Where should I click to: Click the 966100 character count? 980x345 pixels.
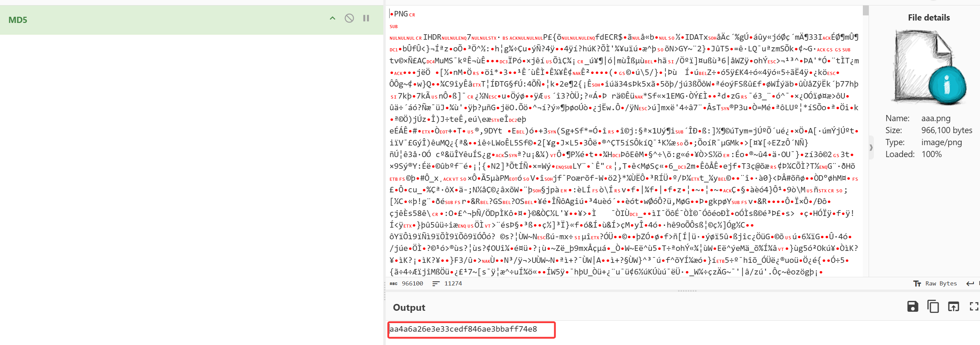tap(412, 283)
